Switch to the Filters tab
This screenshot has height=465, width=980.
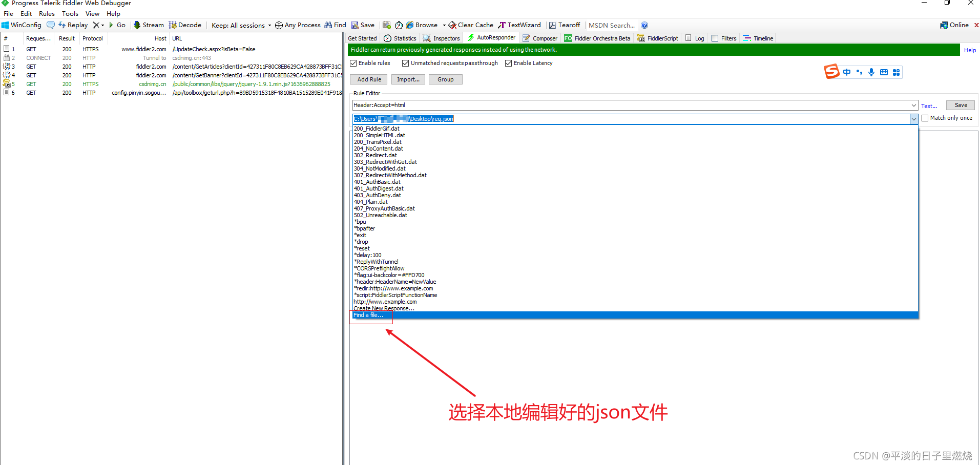724,38
